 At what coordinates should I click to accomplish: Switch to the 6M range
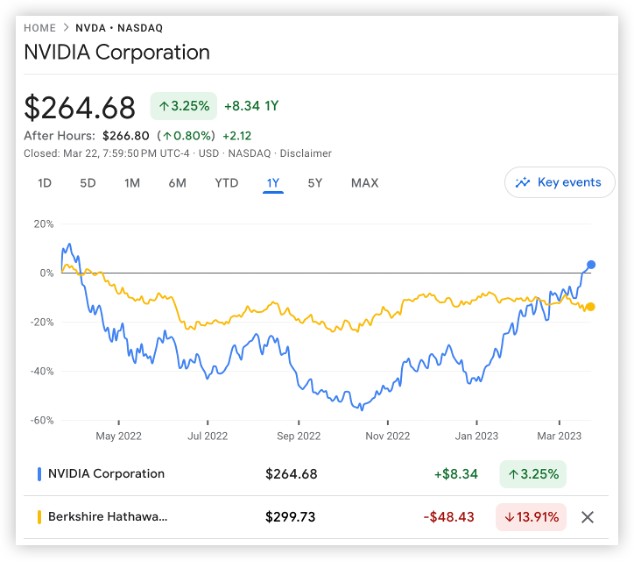[x=177, y=183]
